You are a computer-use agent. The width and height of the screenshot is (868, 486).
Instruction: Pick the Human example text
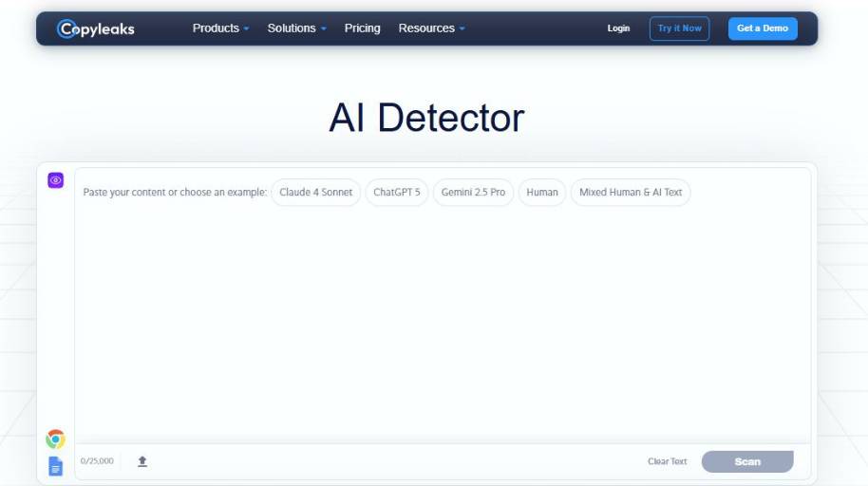click(542, 192)
